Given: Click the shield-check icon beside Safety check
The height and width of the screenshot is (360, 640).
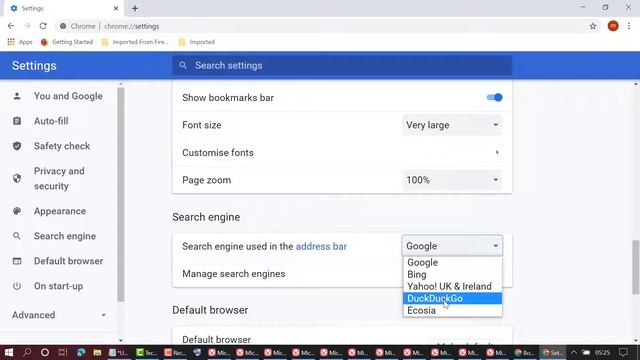Looking at the screenshot, I should pos(17,146).
